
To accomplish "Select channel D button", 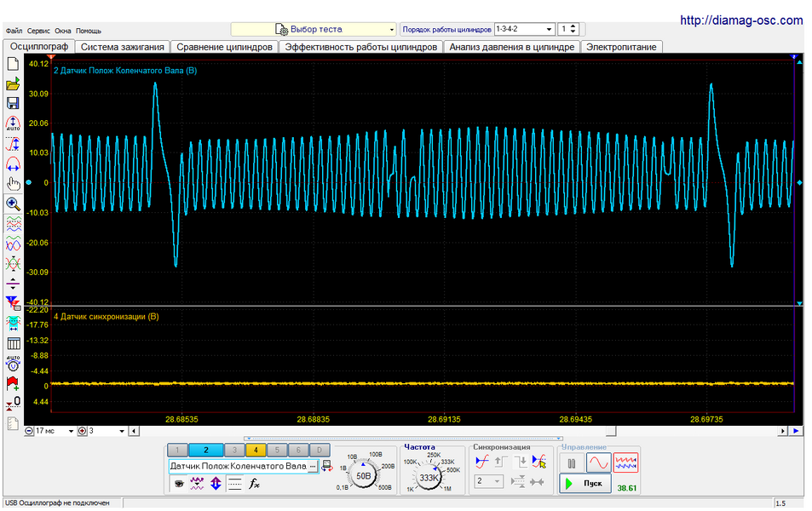I will [320, 451].
